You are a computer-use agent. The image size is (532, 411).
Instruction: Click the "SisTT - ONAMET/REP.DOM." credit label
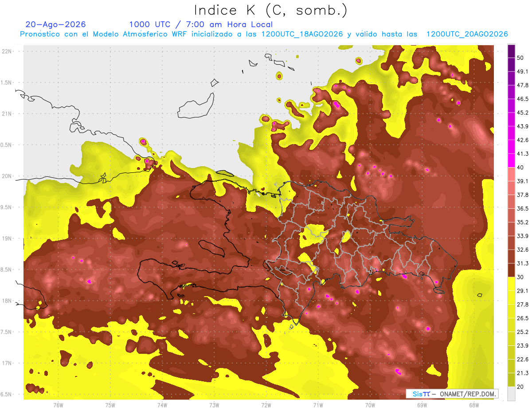(x=453, y=394)
